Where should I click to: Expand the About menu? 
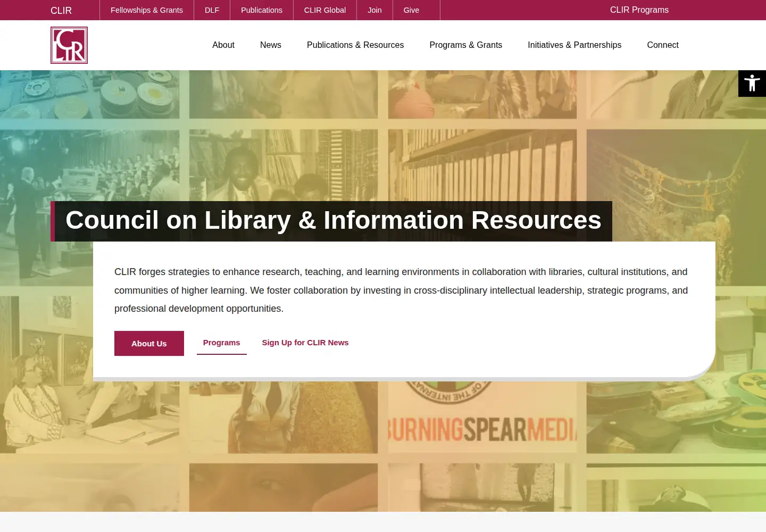tap(223, 45)
